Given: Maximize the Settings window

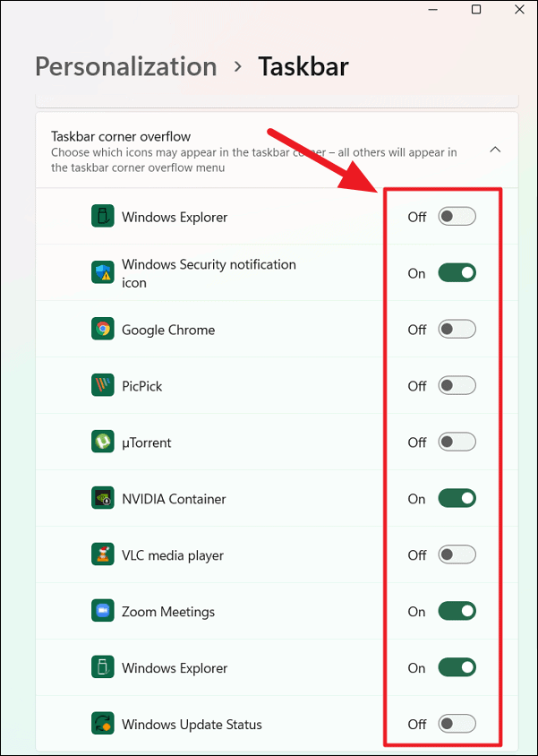Looking at the screenshot, I should [x=476, y=9].
